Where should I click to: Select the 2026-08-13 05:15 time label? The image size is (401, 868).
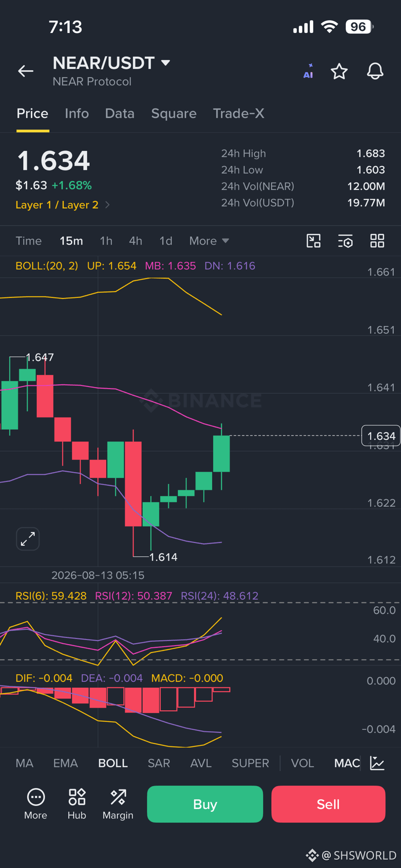(98, 575)
